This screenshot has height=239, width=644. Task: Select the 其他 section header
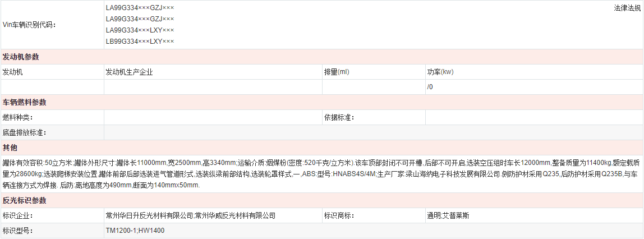click(x=10, y=148)
